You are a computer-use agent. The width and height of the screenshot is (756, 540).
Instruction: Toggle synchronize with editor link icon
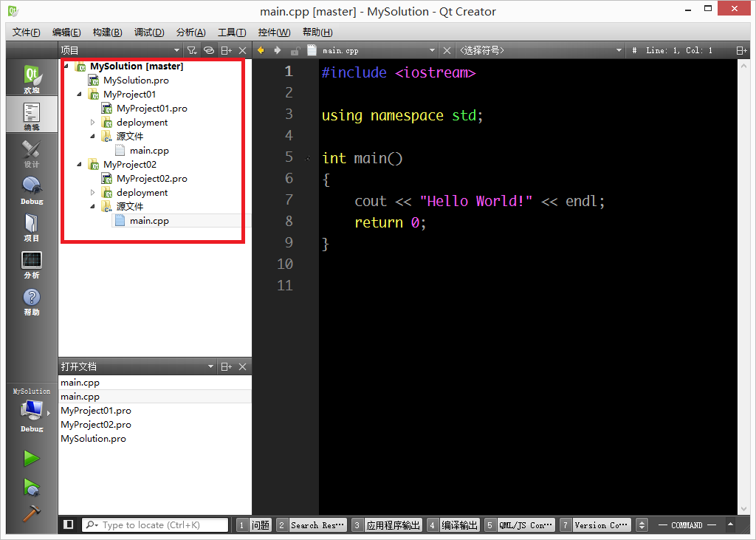click(x=209, y=50)
